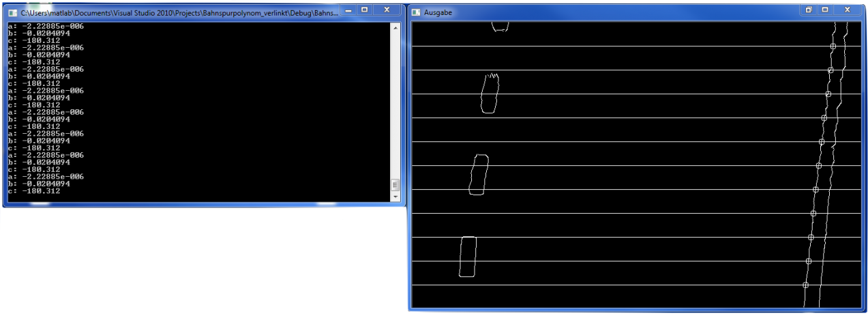Click the console vertical scrollbar thumb

(x=395, y=185)
